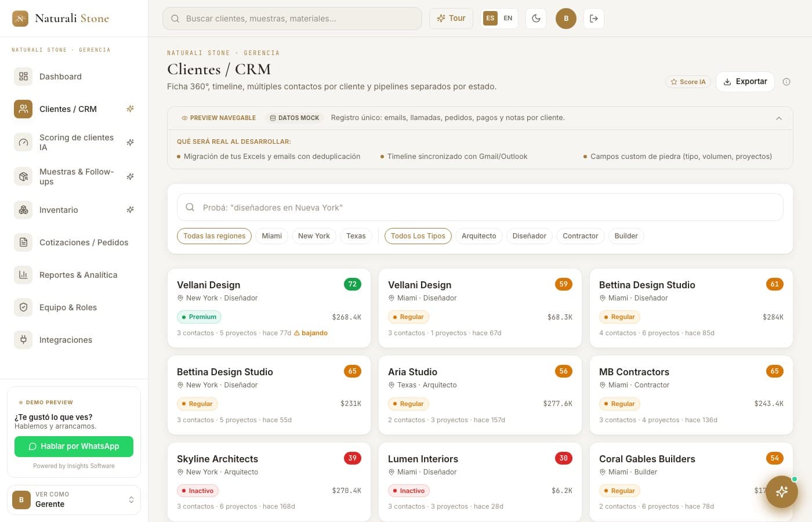This screenshot has width=812, height=522.
Task: Click the logout icon in the top bar
Action: [x=594, y=19]
